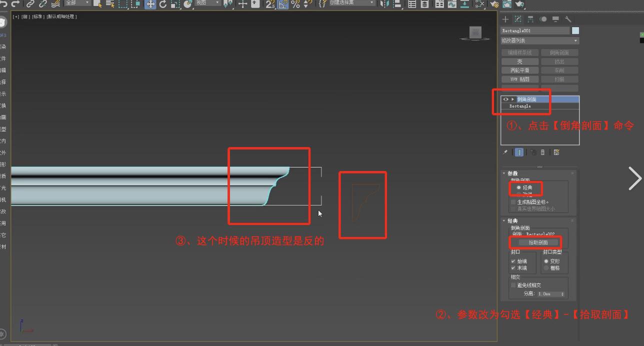This screenshot has width=644, height=346.
Task: Enable the 生成贴图坐标 checkbox
Action: point(513,202)
